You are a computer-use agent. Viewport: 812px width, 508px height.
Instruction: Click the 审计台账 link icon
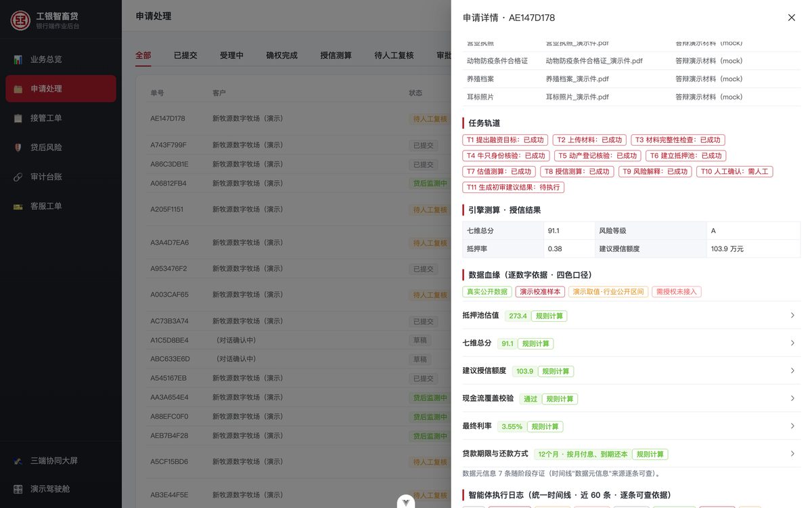coord(18,177)
